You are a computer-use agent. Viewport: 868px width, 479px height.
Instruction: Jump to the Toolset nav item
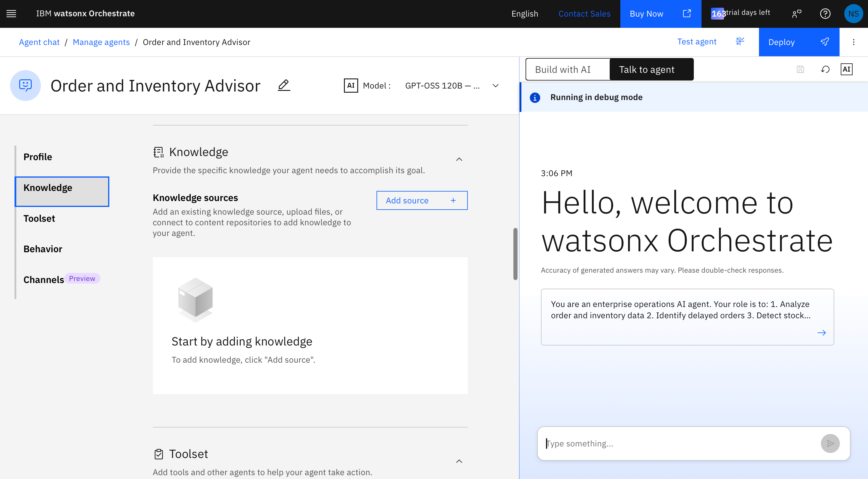pyautogui.click(x=39, y=218)
